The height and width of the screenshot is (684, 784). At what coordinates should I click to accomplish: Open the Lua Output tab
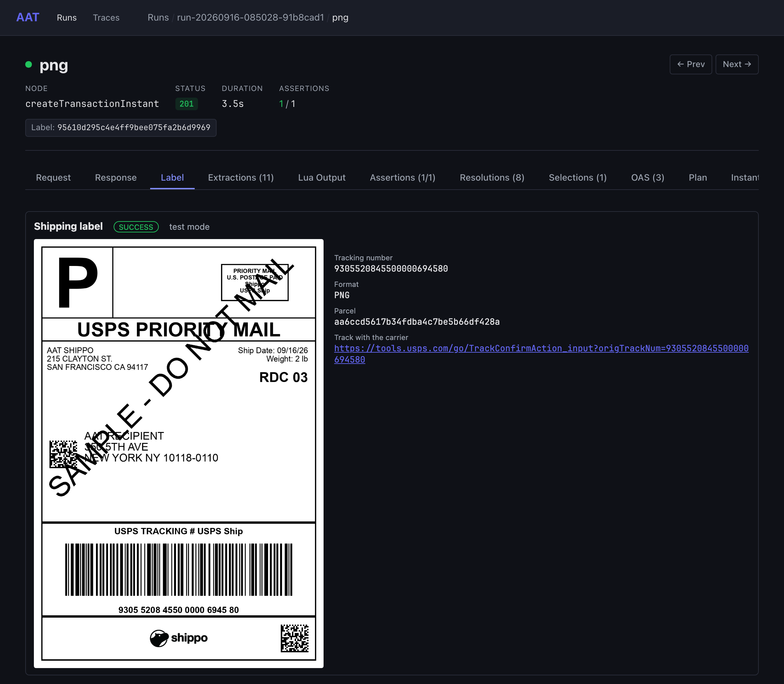(x=322, y=178)
